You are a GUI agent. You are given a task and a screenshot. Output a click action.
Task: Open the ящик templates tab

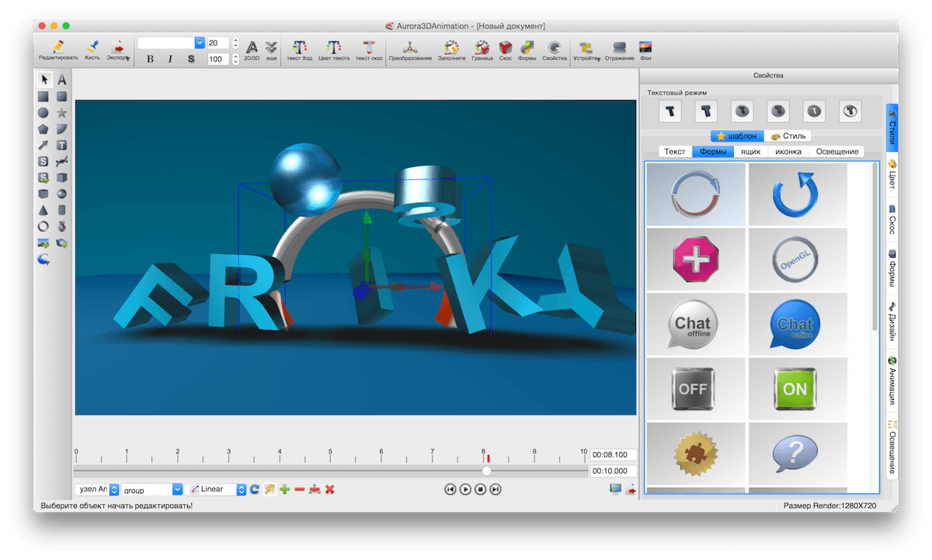751,151
